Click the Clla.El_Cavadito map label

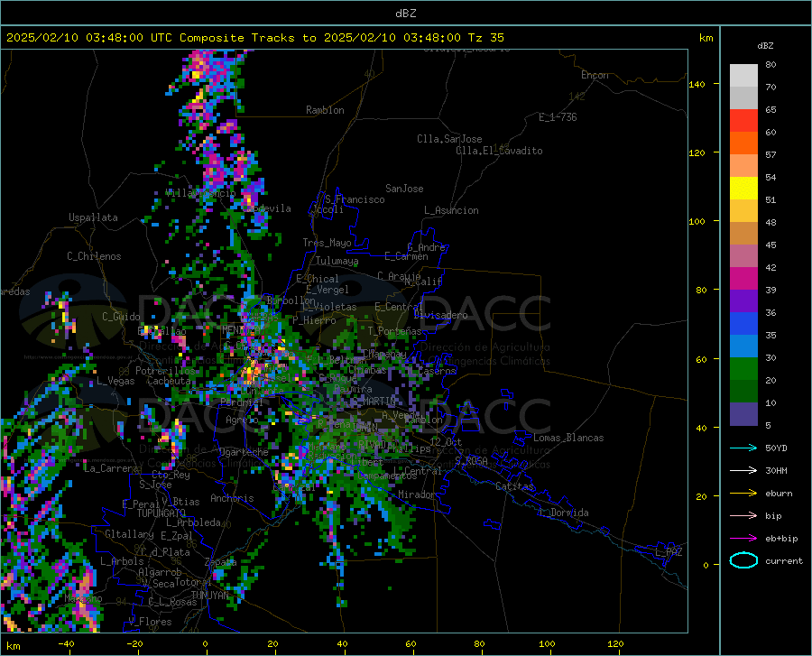pyautogui.click(x=499, y=151)
